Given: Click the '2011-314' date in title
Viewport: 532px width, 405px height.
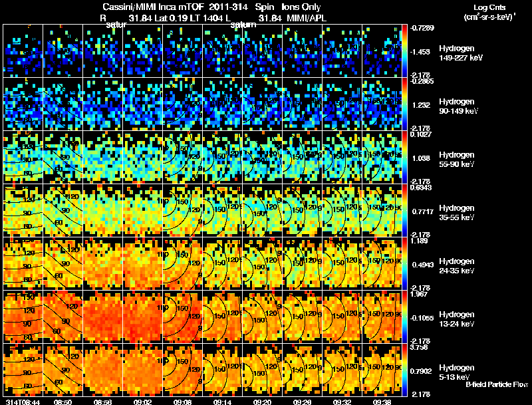Looking at the screenshot, I should click(x=228, y=7).
